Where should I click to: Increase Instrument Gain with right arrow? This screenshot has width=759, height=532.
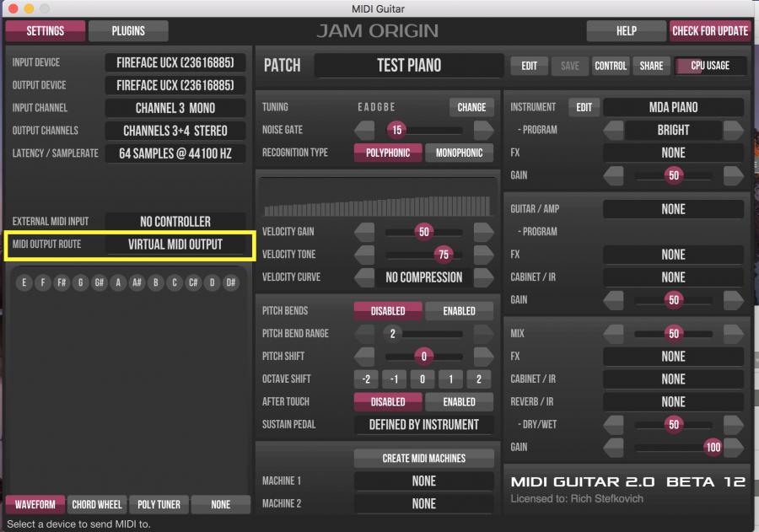click(x=734, y=175)
